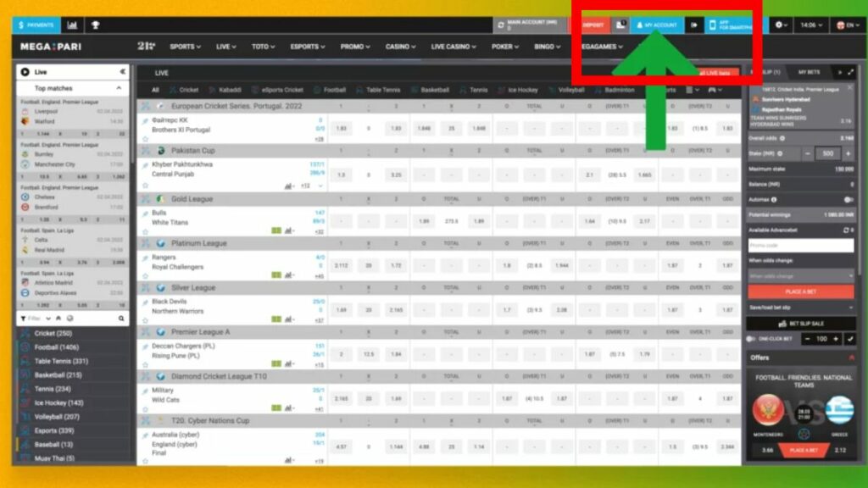This screenshot has height=488, width=868.
Task: Open the Bingo menu item
Action: (x=547, y=47)
